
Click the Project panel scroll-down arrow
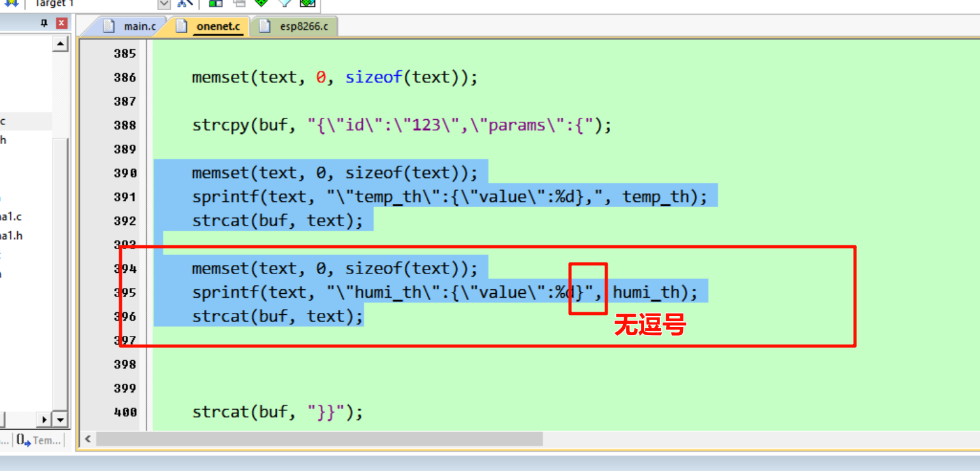tap(61, 420)
